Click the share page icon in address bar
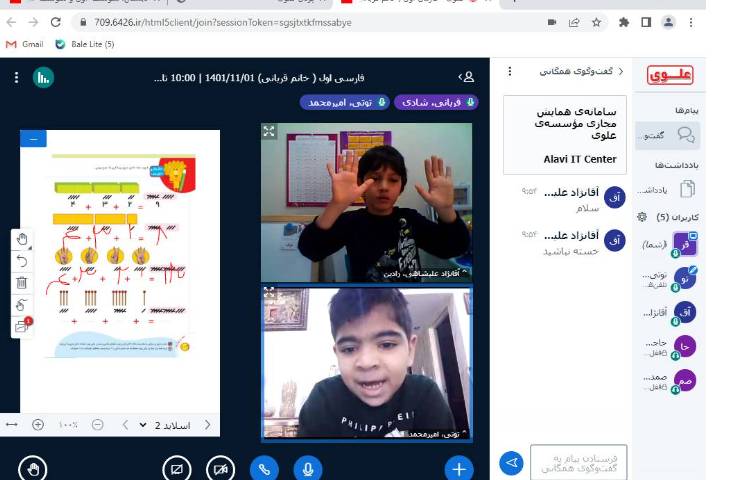 pyautogui.click(x=574, y=22)
